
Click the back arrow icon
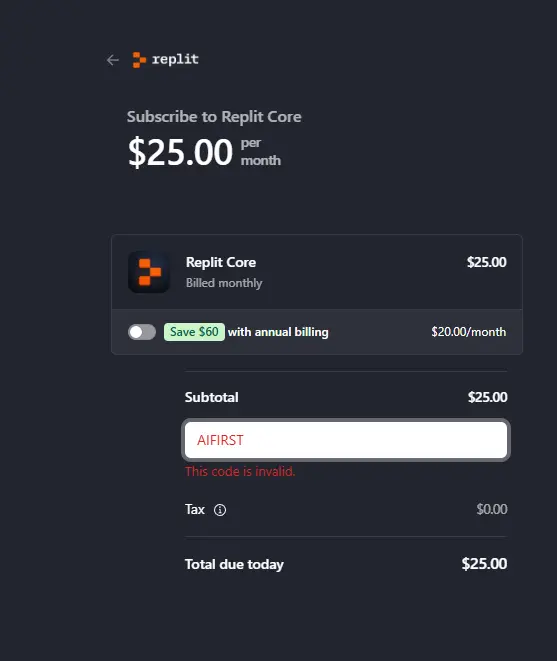[x=113, y=60]
